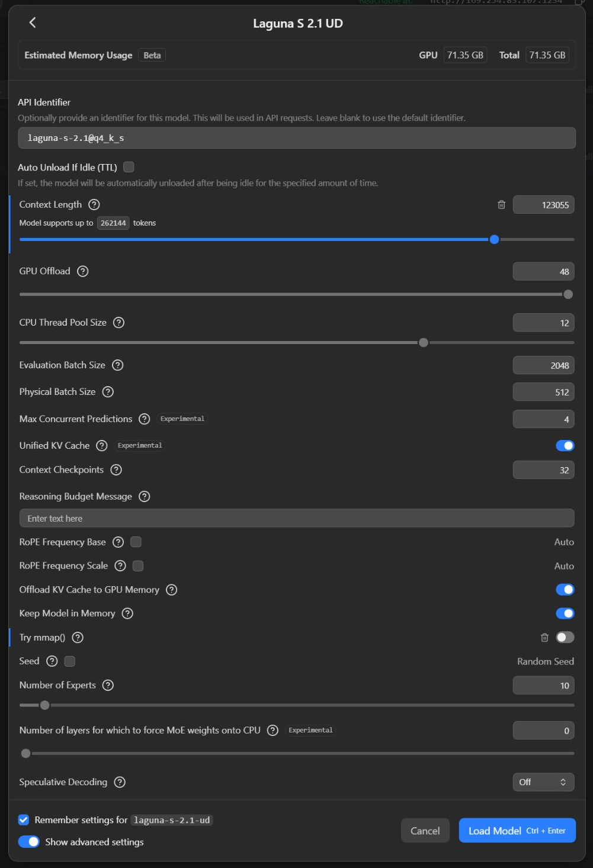The height and width of the screenshot is (868, 593).
Task: Open Unified KV Cache help icon
Action: click(x=102, y=446)
